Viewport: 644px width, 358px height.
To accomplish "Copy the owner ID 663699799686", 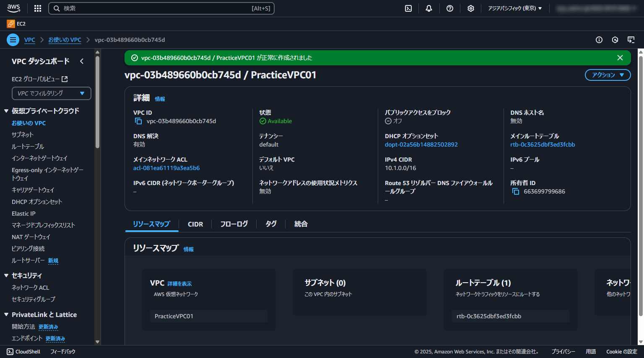I will coord(515,191).
